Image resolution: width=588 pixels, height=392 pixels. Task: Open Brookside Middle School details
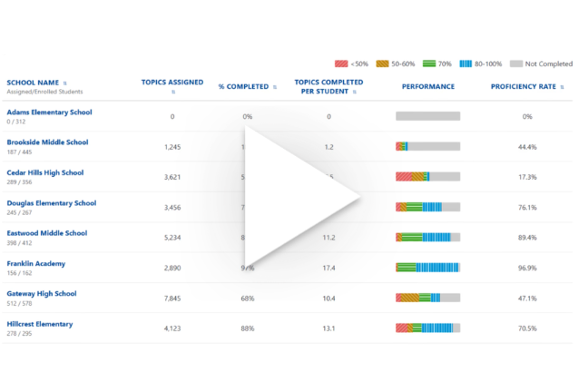(47, 142)
